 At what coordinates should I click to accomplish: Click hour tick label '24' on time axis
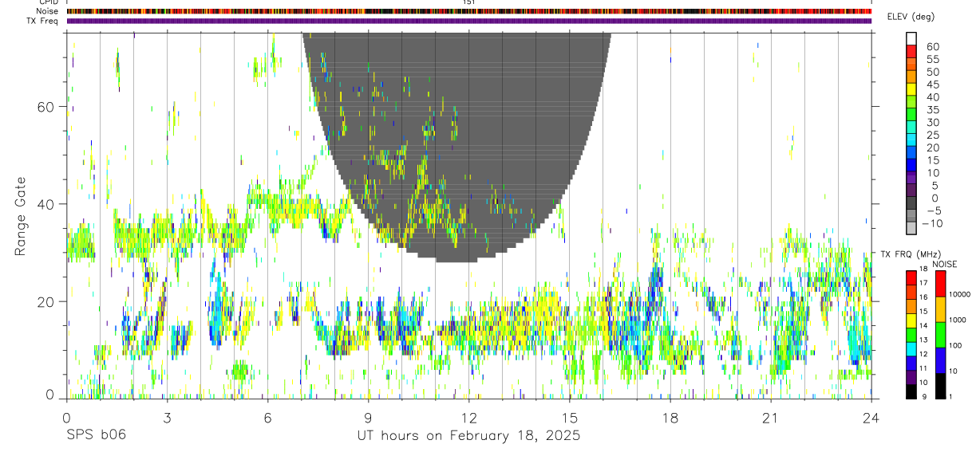coord(871,418)
